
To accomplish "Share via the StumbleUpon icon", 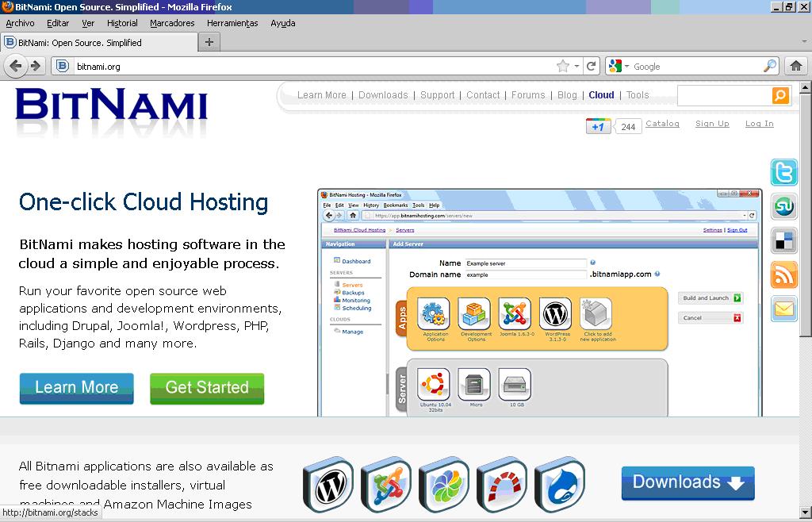I will [x=783, y=206].
